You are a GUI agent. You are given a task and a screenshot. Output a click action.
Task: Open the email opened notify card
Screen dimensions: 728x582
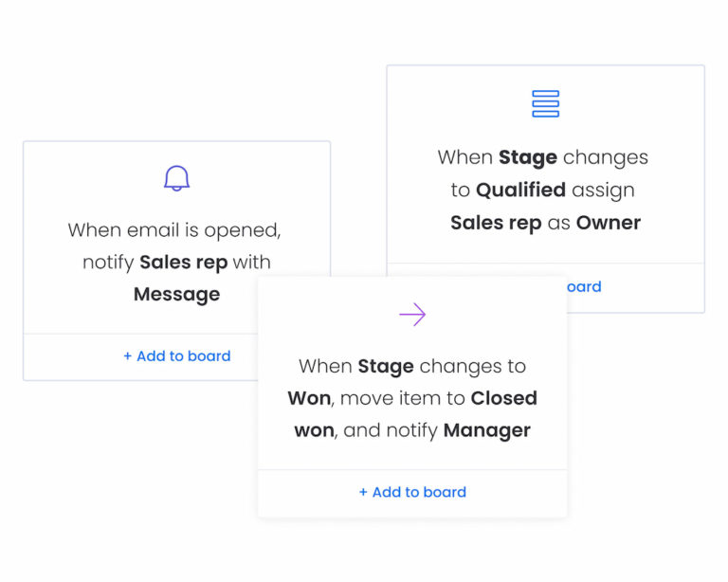[x=177, y=261]
